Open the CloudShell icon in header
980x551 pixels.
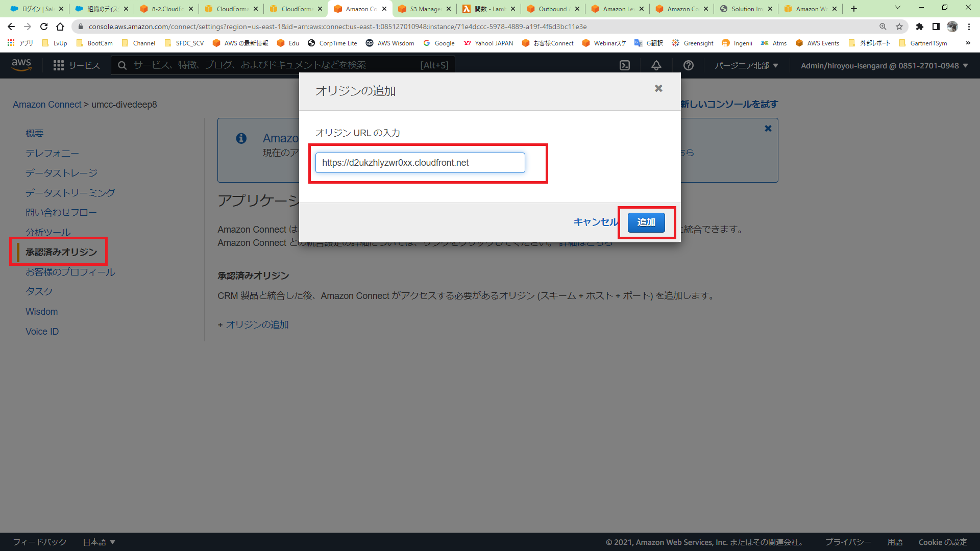(625, 65)
